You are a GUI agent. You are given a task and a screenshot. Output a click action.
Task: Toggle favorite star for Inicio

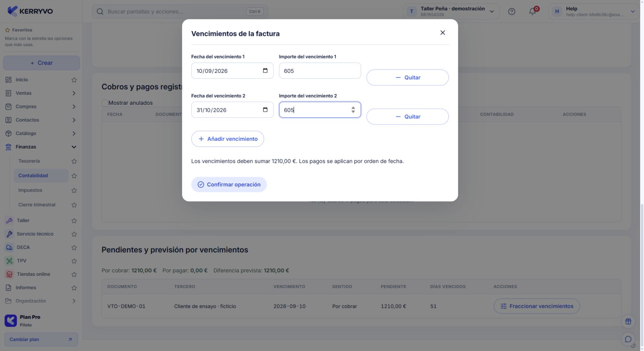tap(74, 80)
